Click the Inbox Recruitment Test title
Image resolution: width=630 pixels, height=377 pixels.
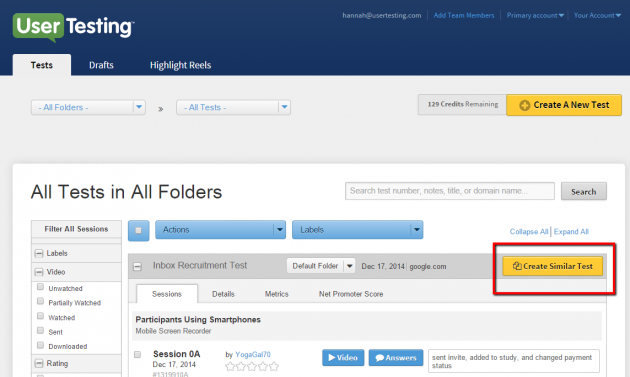tap(200, 266)
